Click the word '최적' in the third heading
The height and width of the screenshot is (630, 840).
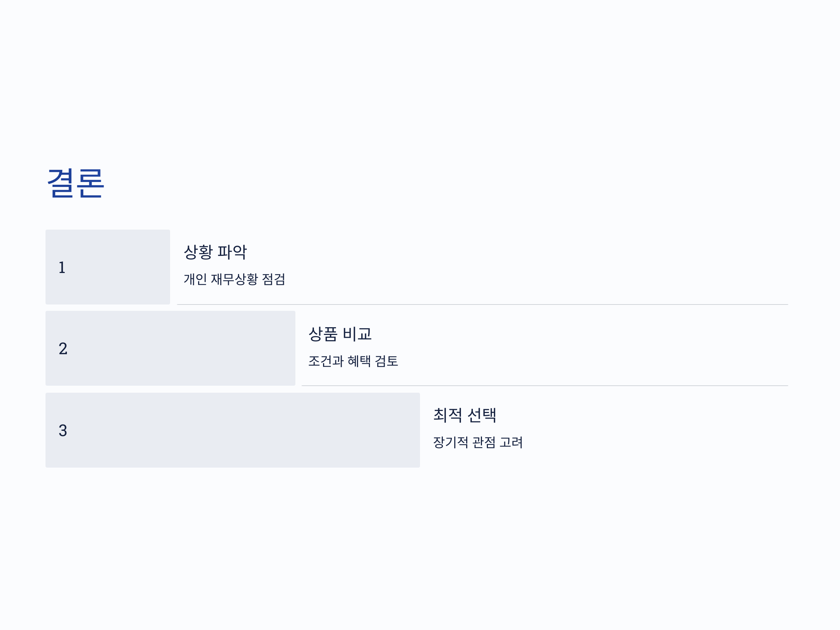448,415
